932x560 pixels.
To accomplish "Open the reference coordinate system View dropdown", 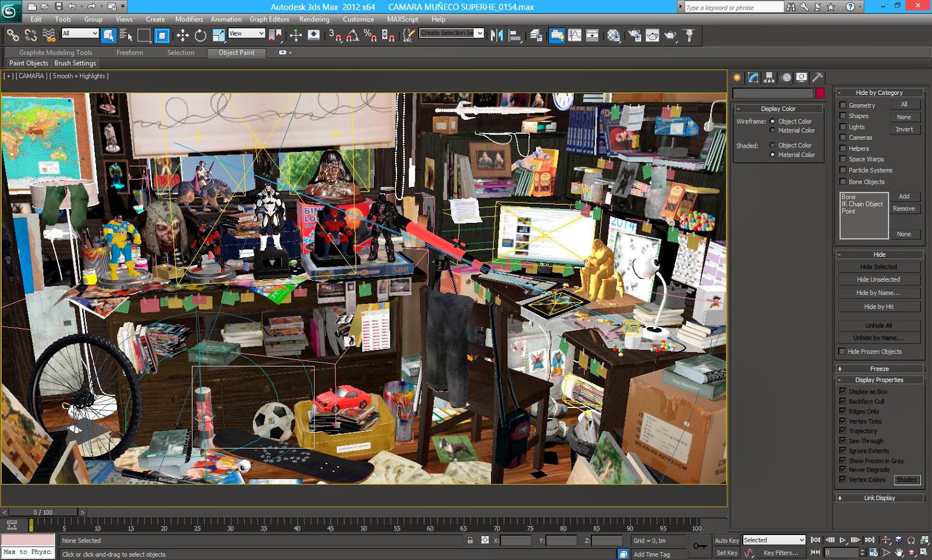I will pos(247,33).
